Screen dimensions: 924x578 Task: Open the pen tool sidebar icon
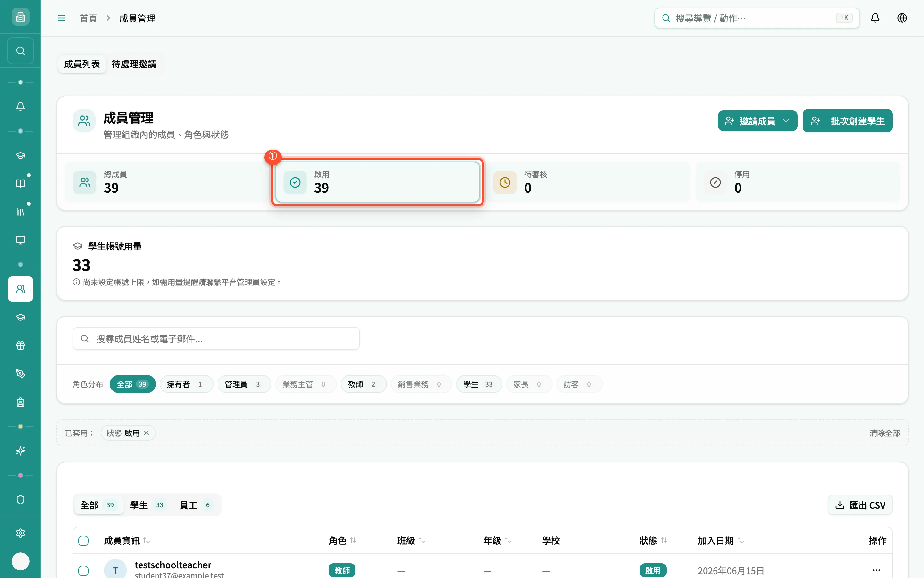point(20,374)
